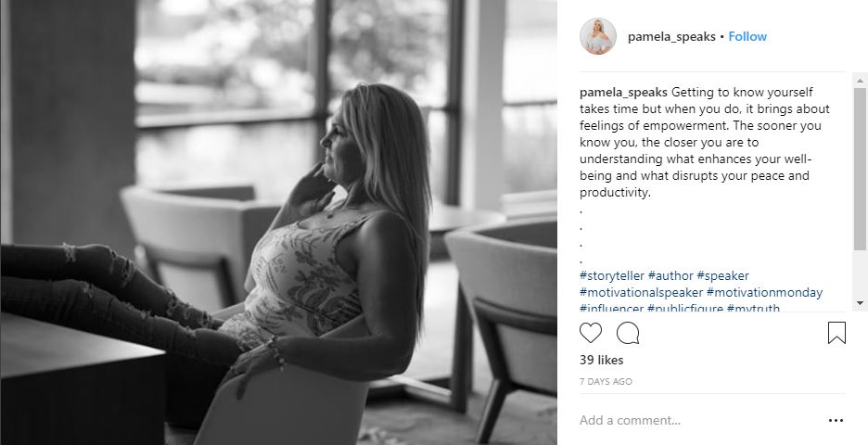Open pamela_speaks username link in the caption

(623, 93)
